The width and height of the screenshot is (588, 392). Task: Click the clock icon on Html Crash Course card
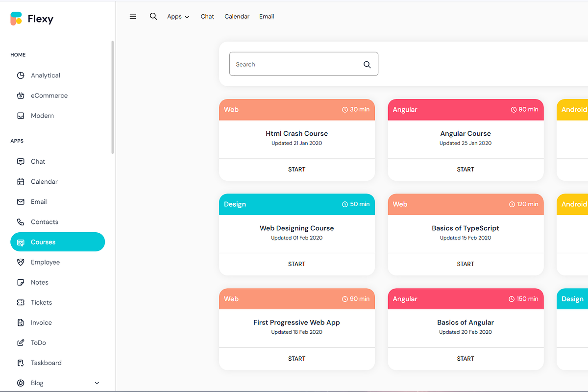345,110
